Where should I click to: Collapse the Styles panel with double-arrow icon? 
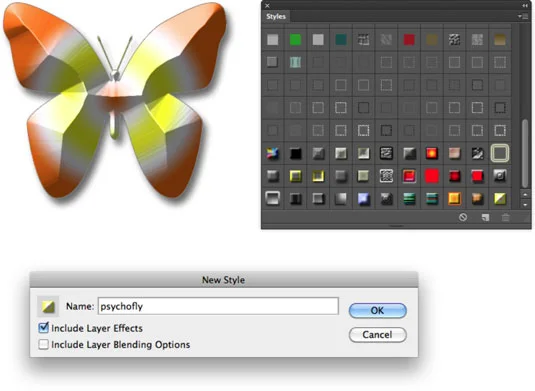point(524,5)
